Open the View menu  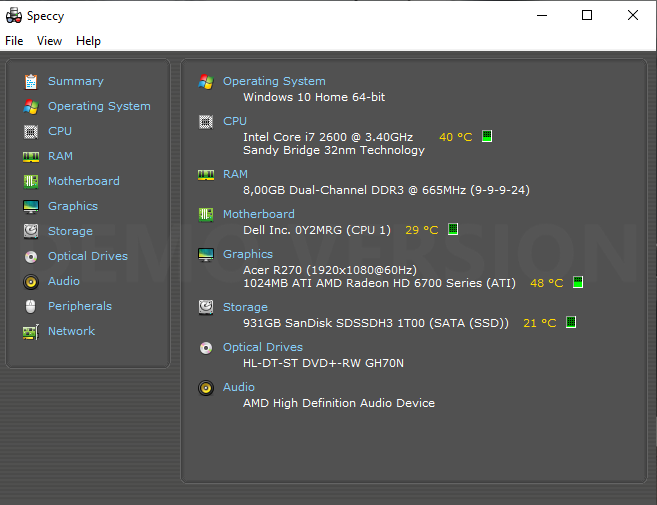click(x=49, y=41)
